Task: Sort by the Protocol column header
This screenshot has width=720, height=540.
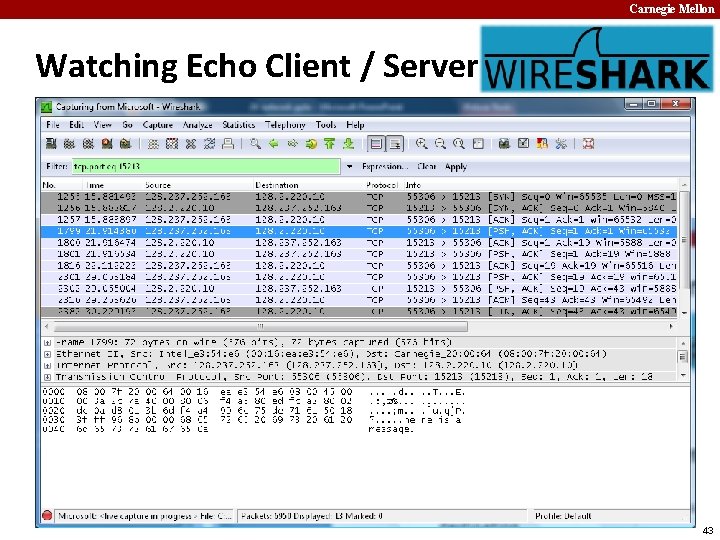Action: 382,185
